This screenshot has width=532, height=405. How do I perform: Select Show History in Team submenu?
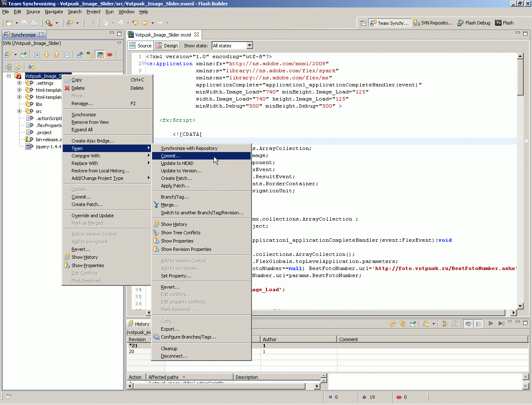[174, 224]
